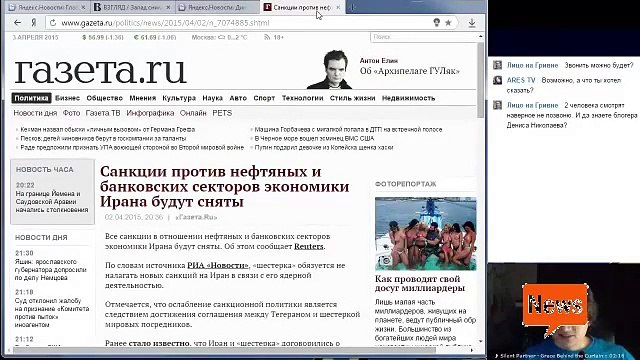
Task: Open the PETS submenu link
Action: tap(222, 113)
